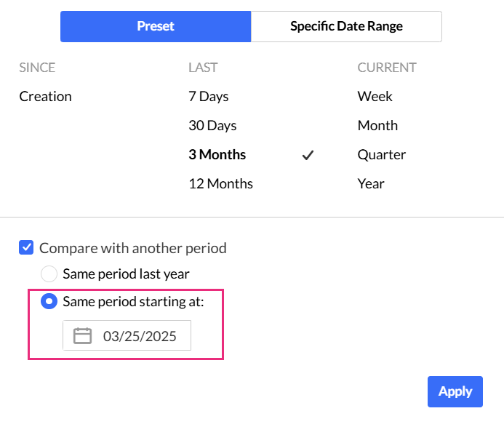Screen dimensions: 504x427
Task: Uncheck Compare with another period checkbox
Action: [x=26, y=248]
